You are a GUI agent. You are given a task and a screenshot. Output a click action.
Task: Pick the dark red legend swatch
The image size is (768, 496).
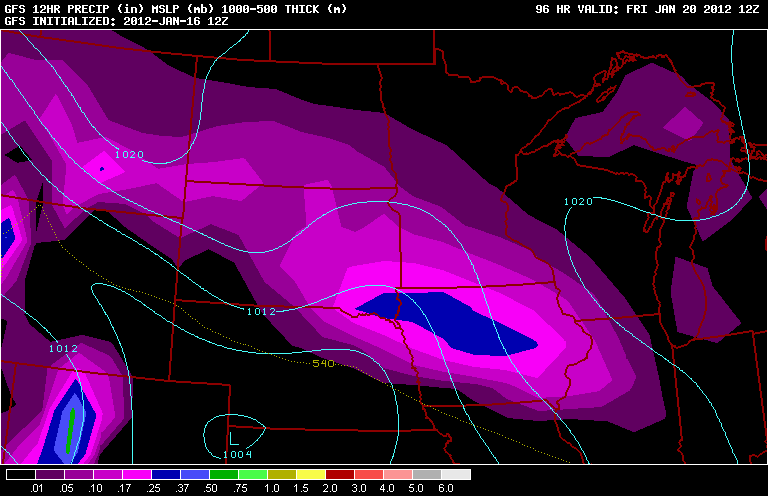pyautogui.click(x=340, y=474)
